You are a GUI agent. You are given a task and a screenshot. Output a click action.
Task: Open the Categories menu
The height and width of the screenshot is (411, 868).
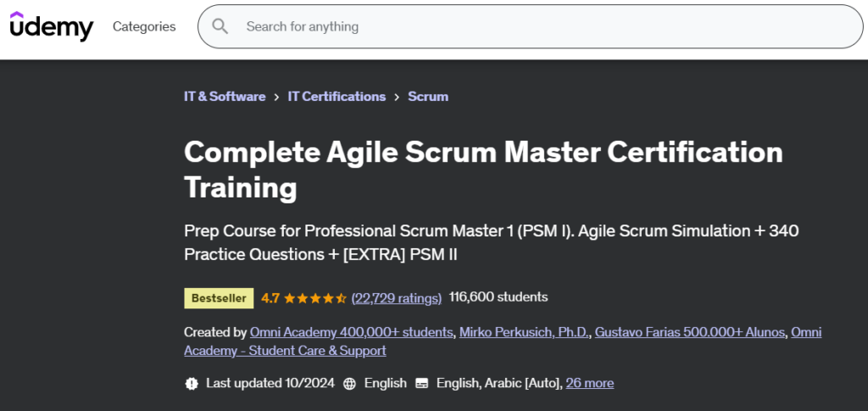144,26
